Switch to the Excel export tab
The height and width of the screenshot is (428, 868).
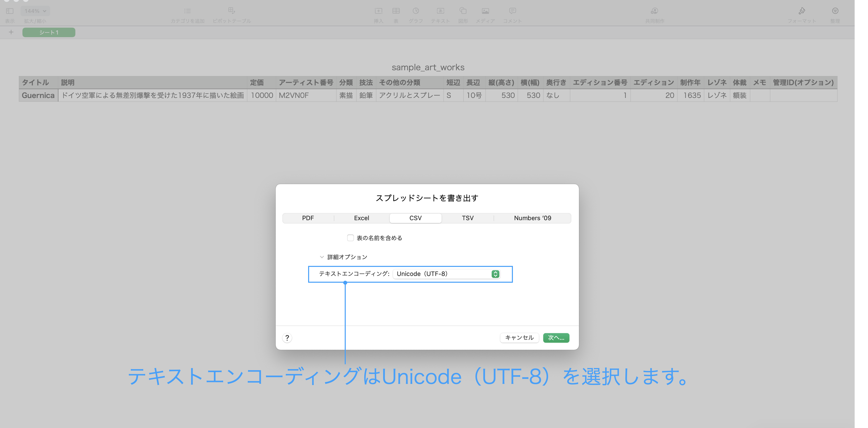coord(362,218)
